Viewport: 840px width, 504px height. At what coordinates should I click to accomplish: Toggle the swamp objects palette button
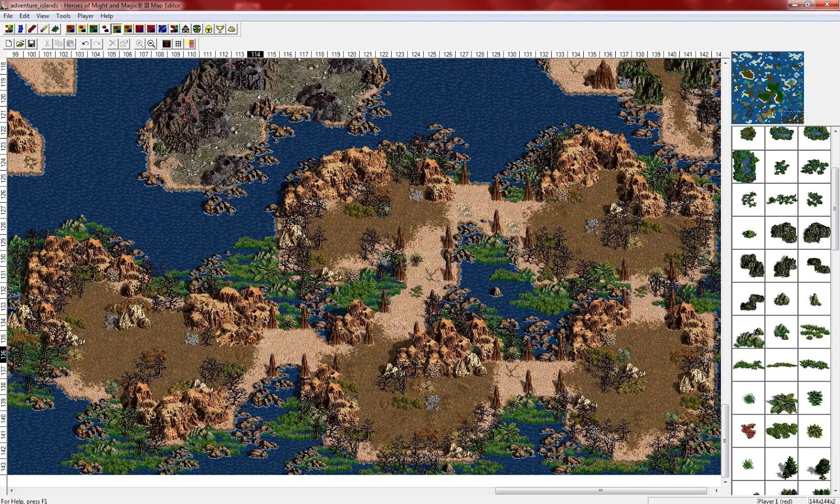(117, 29)
